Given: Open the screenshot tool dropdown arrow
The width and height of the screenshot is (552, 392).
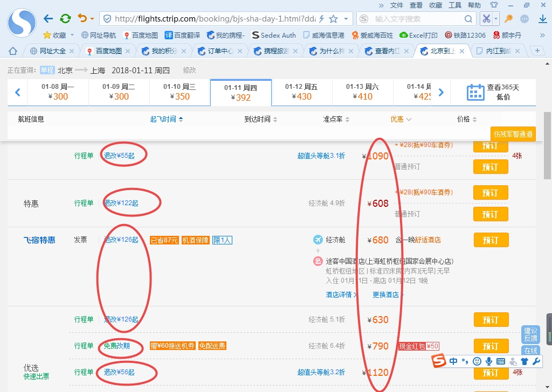Looking at the screenshot, I should [x=496, y=19].
